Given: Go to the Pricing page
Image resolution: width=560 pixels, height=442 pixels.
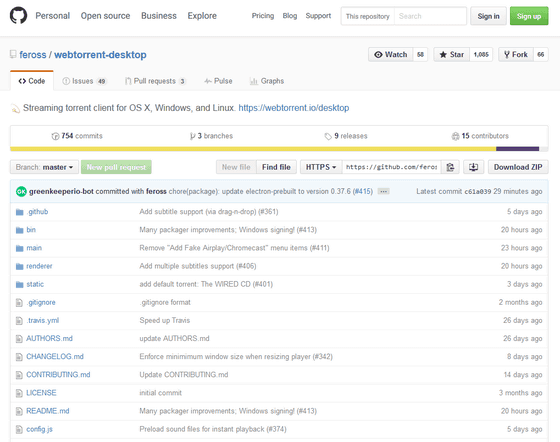Looking at the screenshot, I should pyautogui.click(x=263, y=16).
